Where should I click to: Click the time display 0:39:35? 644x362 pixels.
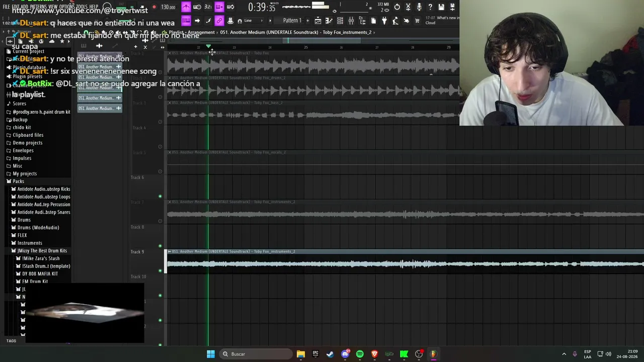[262, 7]
